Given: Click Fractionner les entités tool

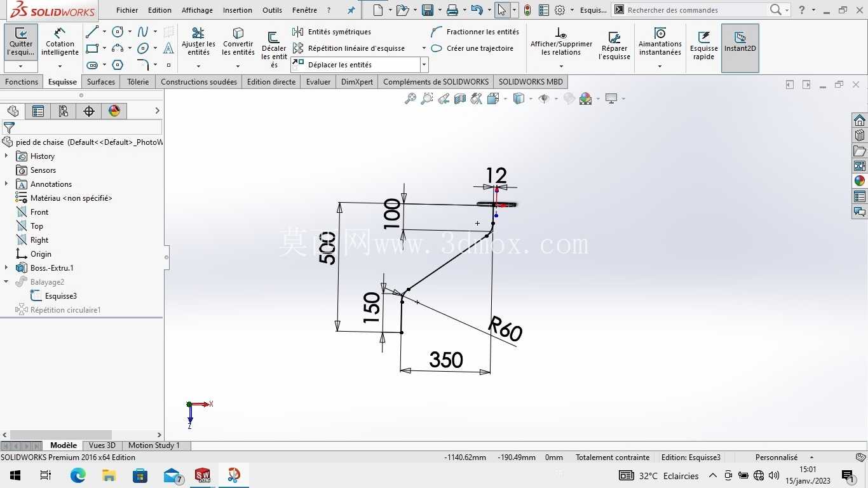Looking at the screenshot, I should [x=475, y=32].
